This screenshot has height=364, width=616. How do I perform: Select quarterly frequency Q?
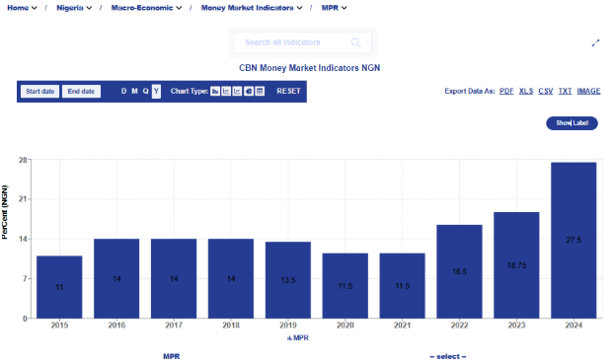click(145, 91)
